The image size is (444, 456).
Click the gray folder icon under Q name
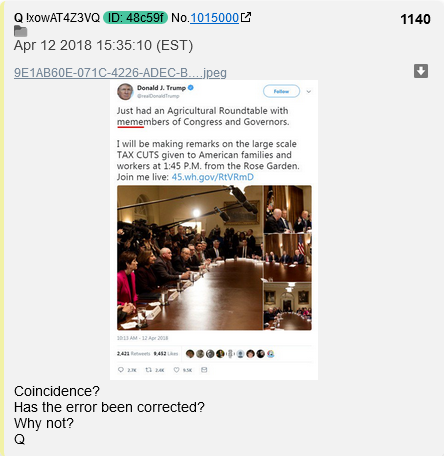tap(21, 31)
